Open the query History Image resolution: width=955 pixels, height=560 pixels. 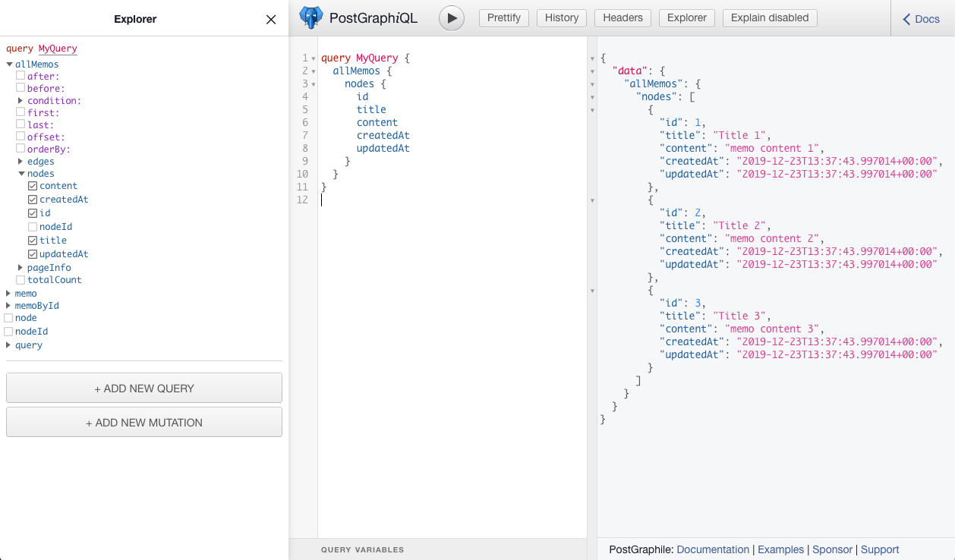[x=561, y=17]
